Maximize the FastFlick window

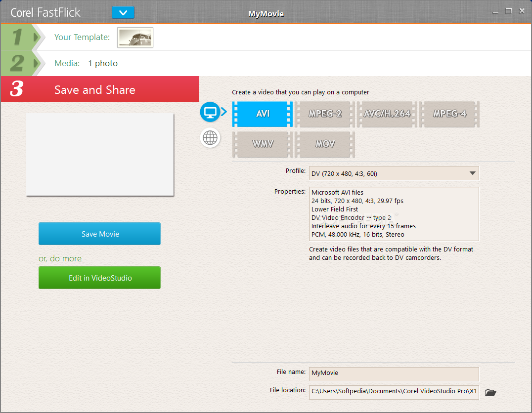[x=508, y=11]
